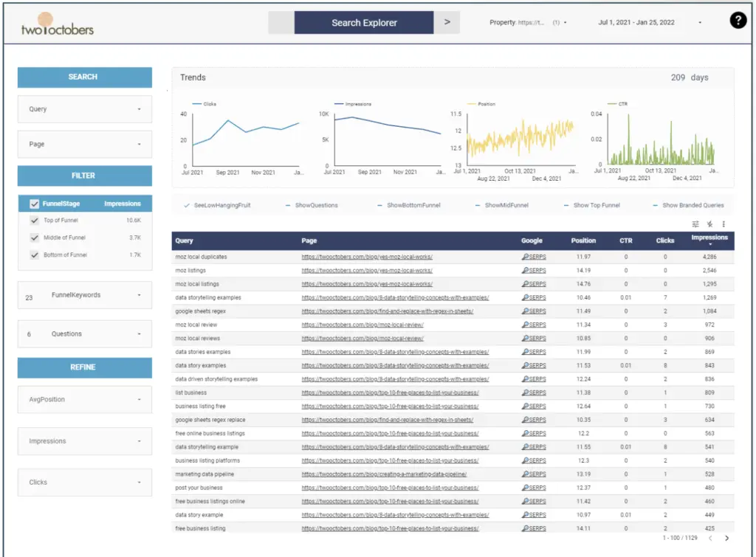Open SERPS for moz listings query

tap(534, 270)
